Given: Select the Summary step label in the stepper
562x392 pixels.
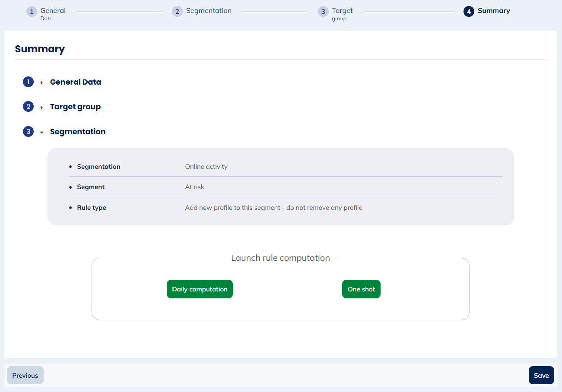Looking at the screenshot, I should point(494,11).
